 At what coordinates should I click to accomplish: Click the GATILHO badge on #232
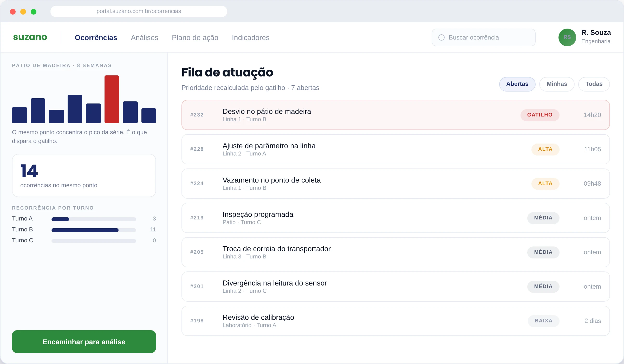pos(540,115)
